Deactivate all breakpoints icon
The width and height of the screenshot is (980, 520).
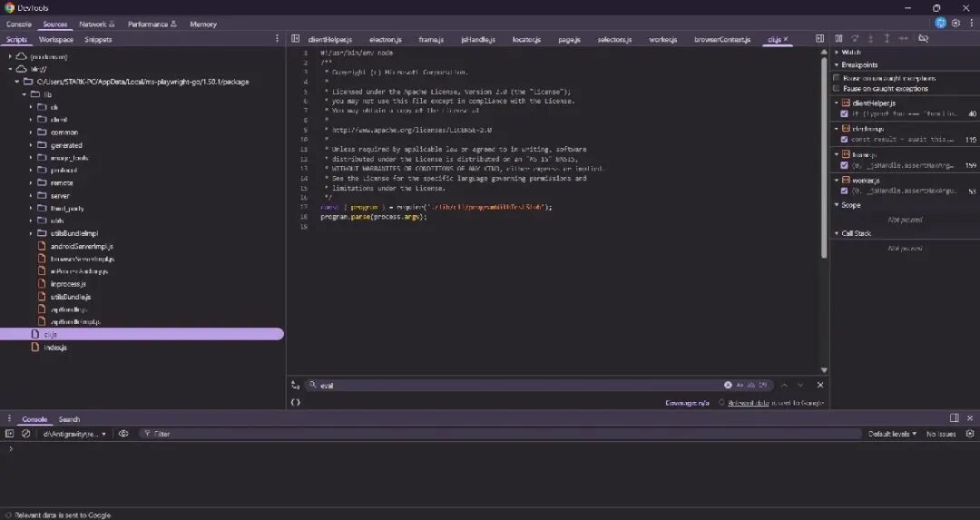click(923, 39)
